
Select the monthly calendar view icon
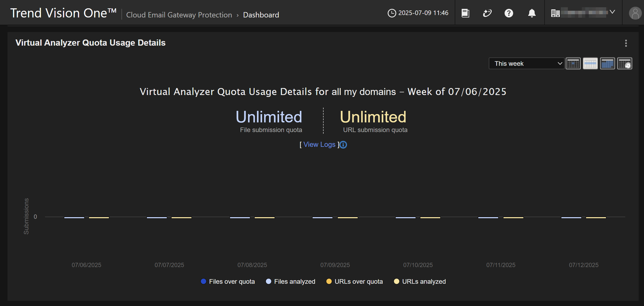(607, 64)
